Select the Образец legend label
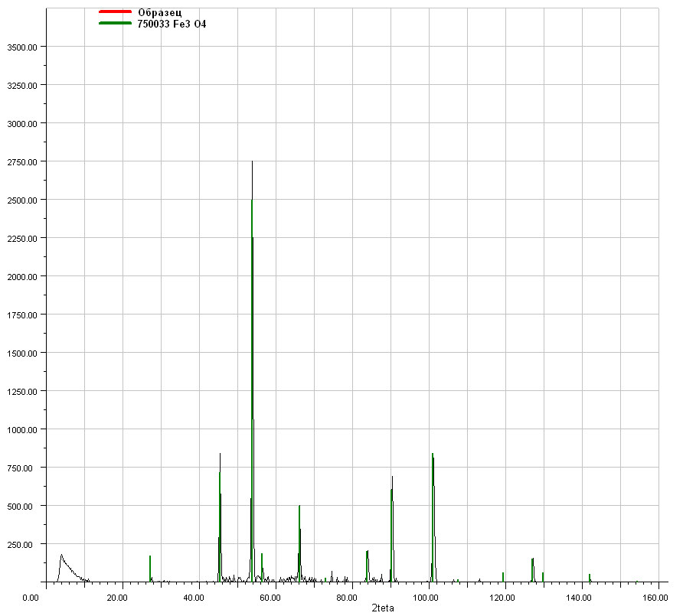This screenshot has width=683, height=616. [159, 12]
